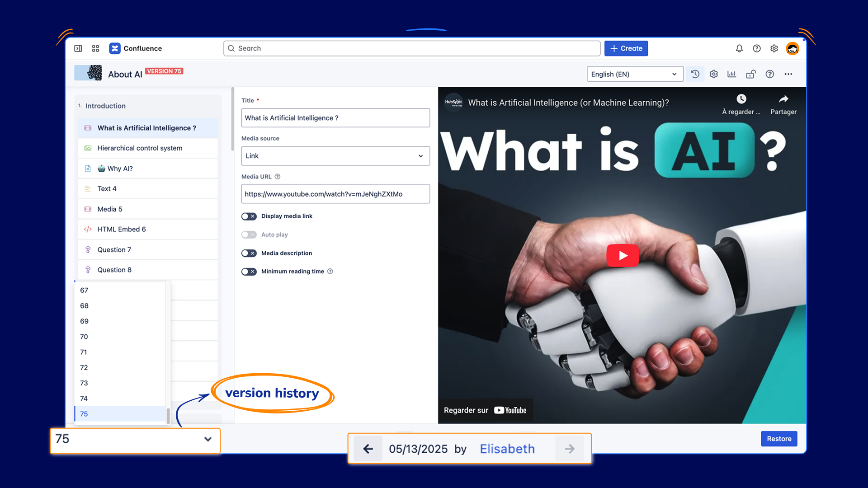Open the app switcher grid icon
868x488 pixels.
coord(95,48)
